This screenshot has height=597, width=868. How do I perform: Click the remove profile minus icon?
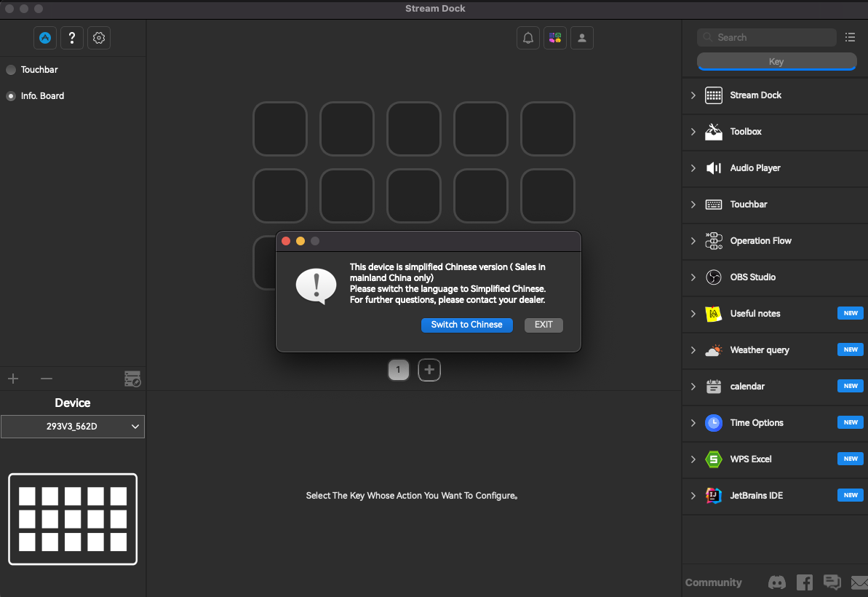(x=47, y=379)
